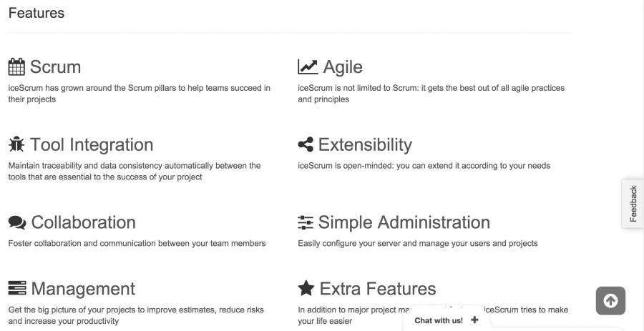644x331 pixels.
Task: Open the Scrum feature heading
Action: (55, 67)
